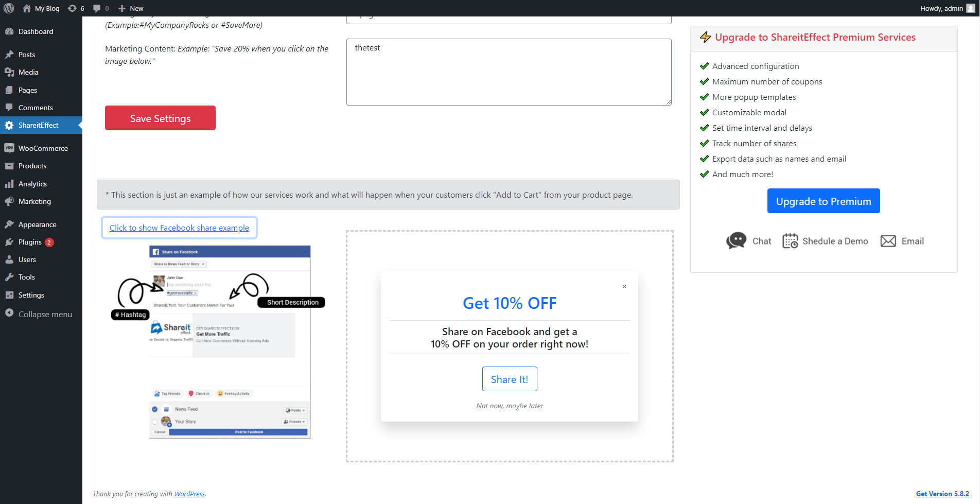Click the Plugins plug icon
This screenshot has height=504, width=980.
(x=9, y=242)
